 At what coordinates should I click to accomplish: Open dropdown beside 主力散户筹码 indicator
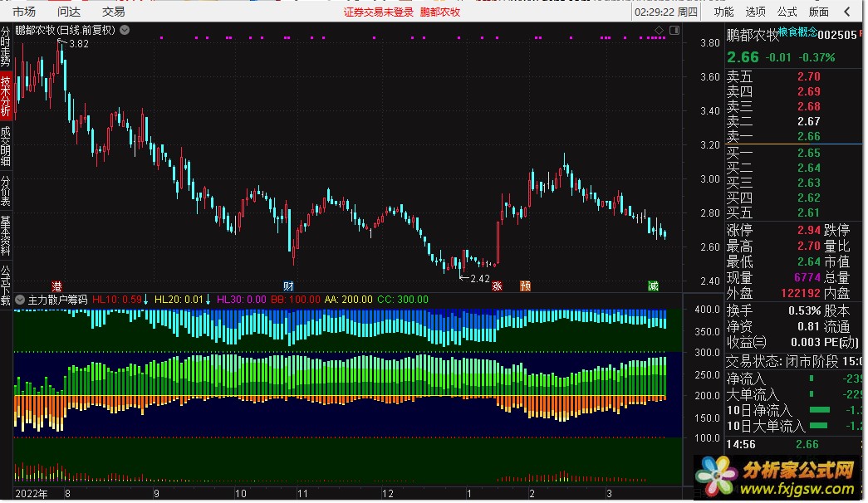pyautogui.click(x=20, y=300)
